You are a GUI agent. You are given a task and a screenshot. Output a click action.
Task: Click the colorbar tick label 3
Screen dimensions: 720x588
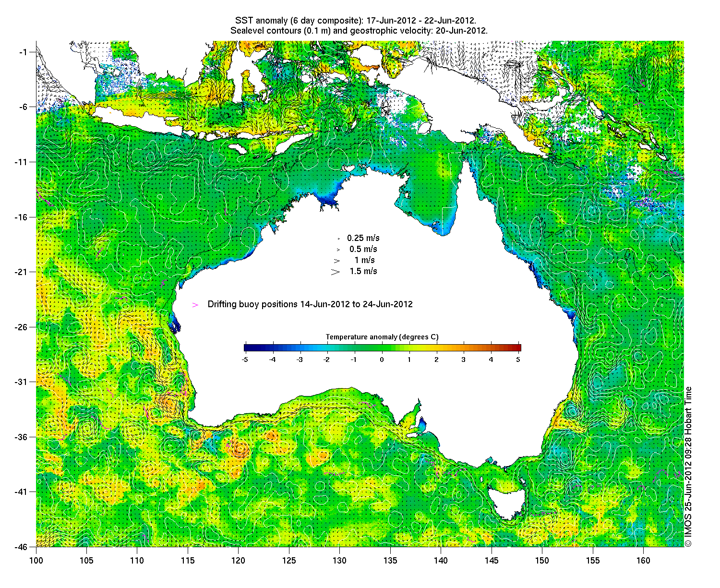464,360
